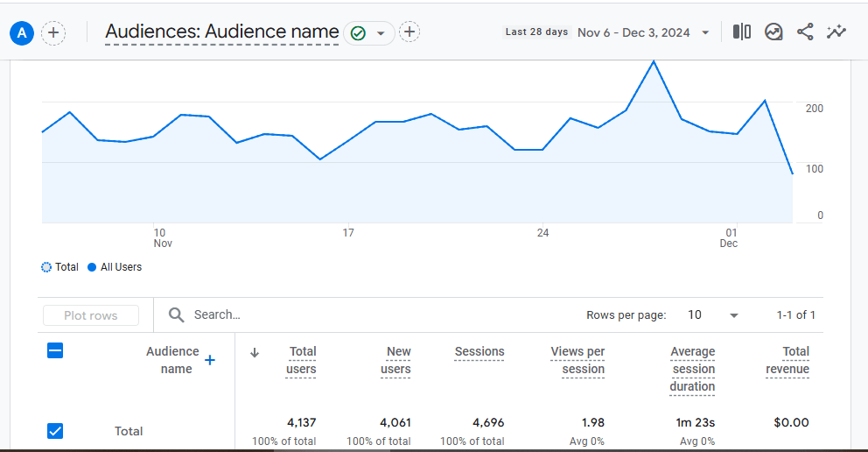Click the blue 'A' All Users segment badge
The height and width of the screenshot is (452, 868).
pyautogui.click(x=23, y=33)
